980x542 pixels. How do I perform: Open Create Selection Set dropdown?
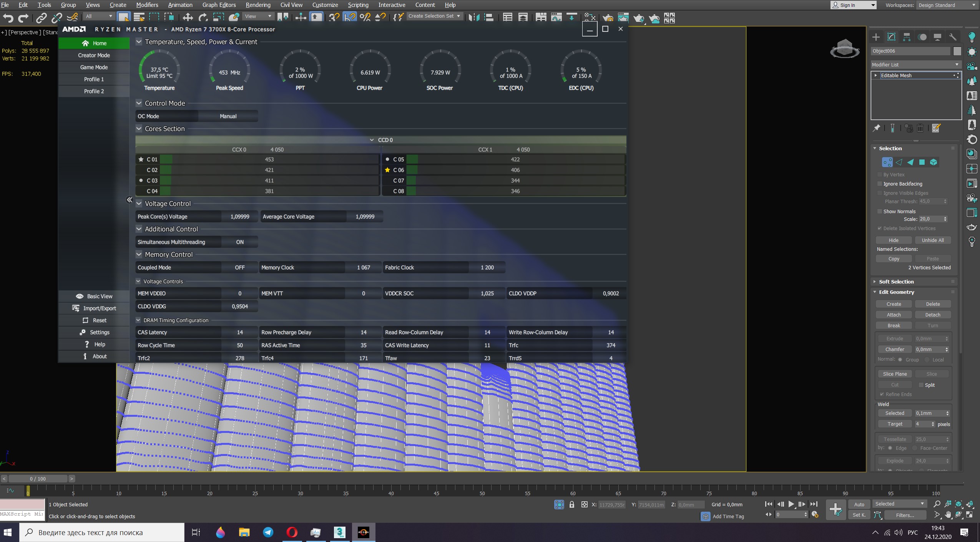coord(434,16)
